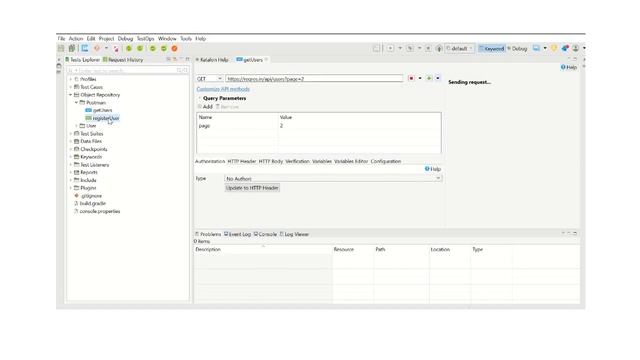Open dropdown arrow beside stop icon
Viewport: 640px width, 360px height.
[420, 78]
